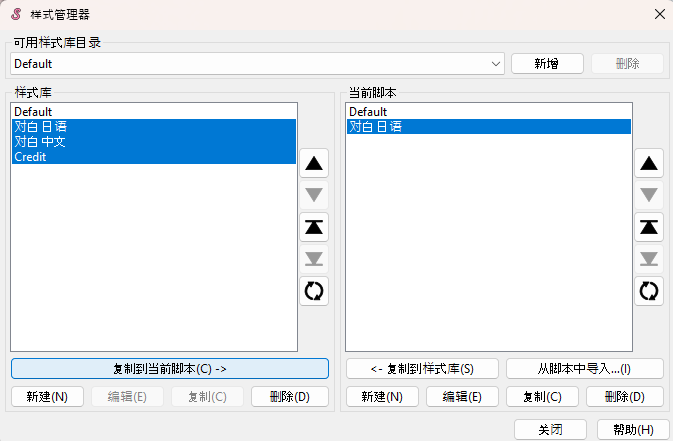Screen dimensions: 673x441
Task: Select Credit in the storage list
Action: 30,157
